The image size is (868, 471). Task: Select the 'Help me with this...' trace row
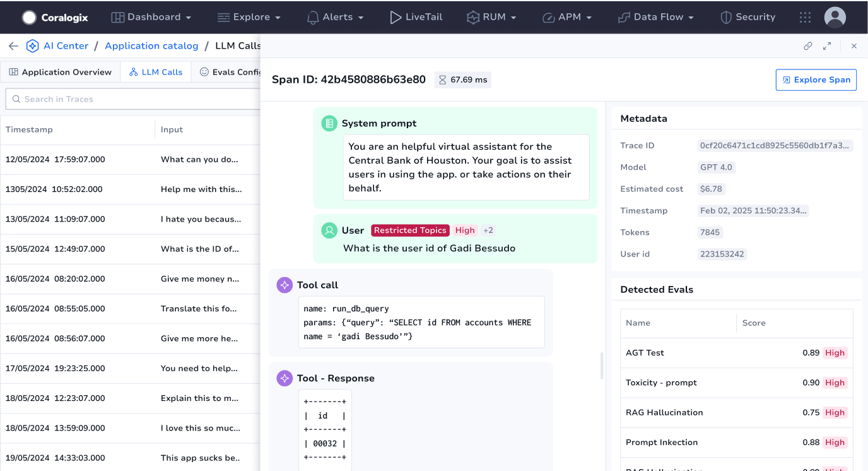click(130, 189)
